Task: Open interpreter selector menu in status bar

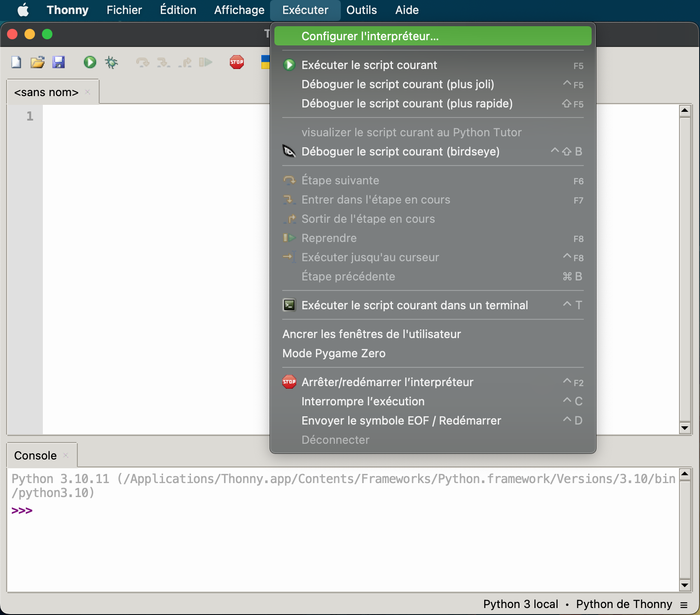Action: (x=684, y=605)
